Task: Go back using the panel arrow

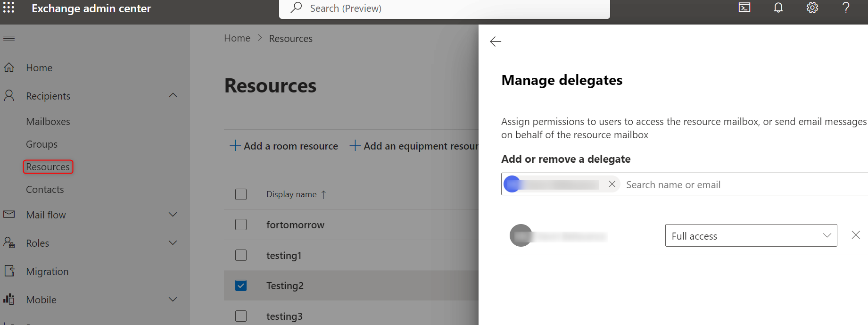Action: pyautogui.click(x=496, y=42)
